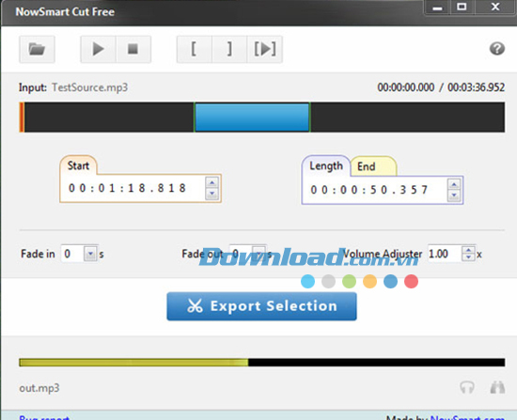Image resolution: width=517 pixels, height=420 pixels.
Task: Switch to the End tab
Action: point(372,166)
